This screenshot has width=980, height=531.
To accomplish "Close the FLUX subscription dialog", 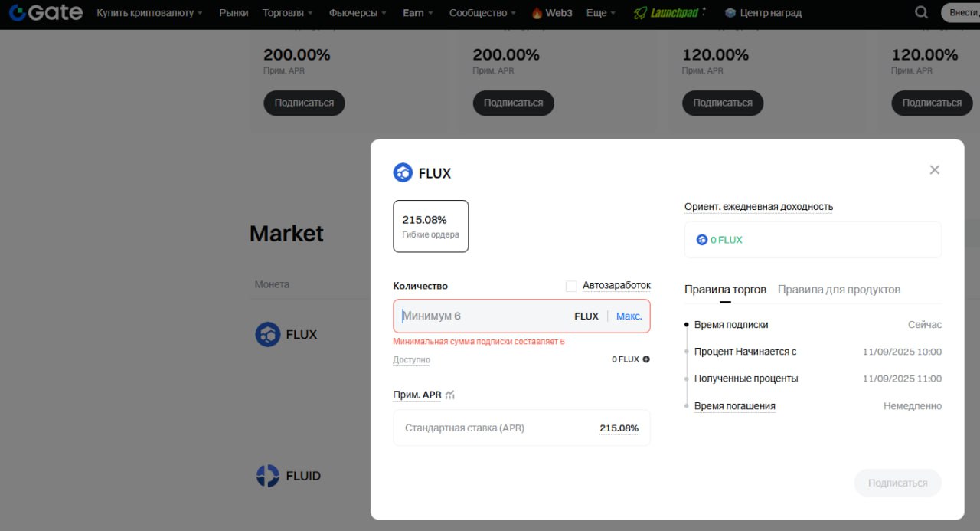I will click(934, 170).
